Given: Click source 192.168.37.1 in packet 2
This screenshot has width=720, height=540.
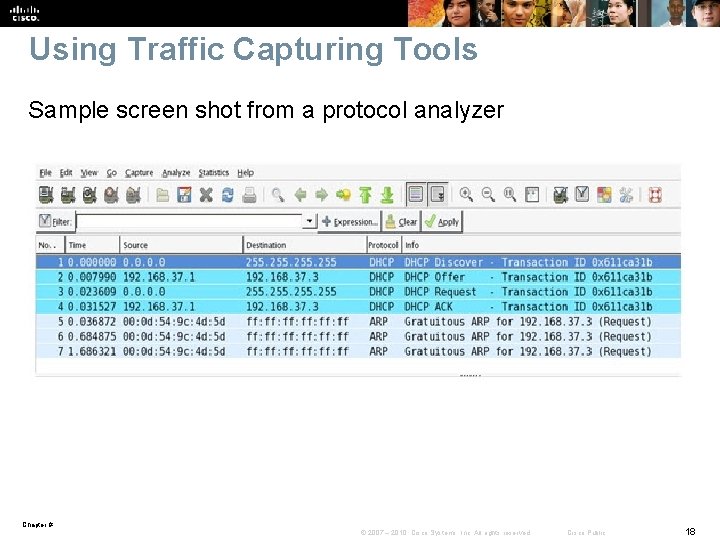Looking at the screenshot, I should (159, 277).
